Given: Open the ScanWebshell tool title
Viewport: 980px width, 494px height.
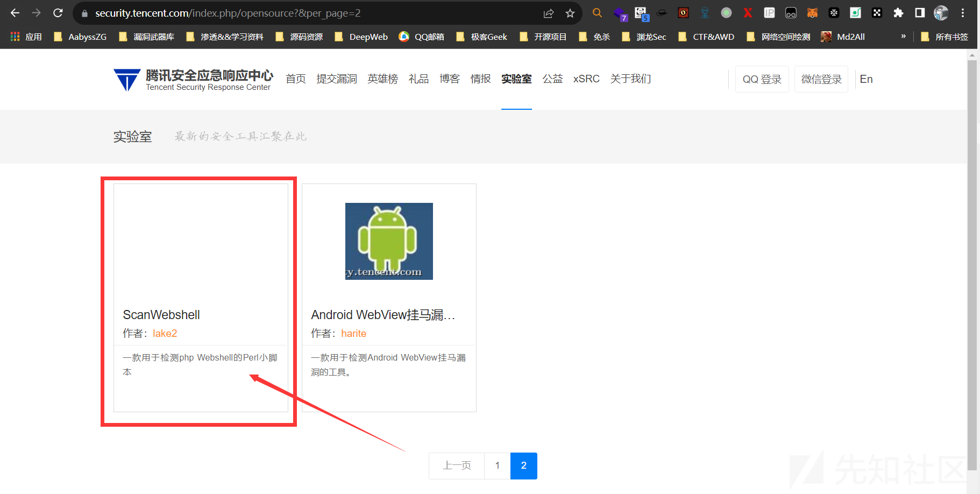Looking at the screenshot, I should point(161,315).
